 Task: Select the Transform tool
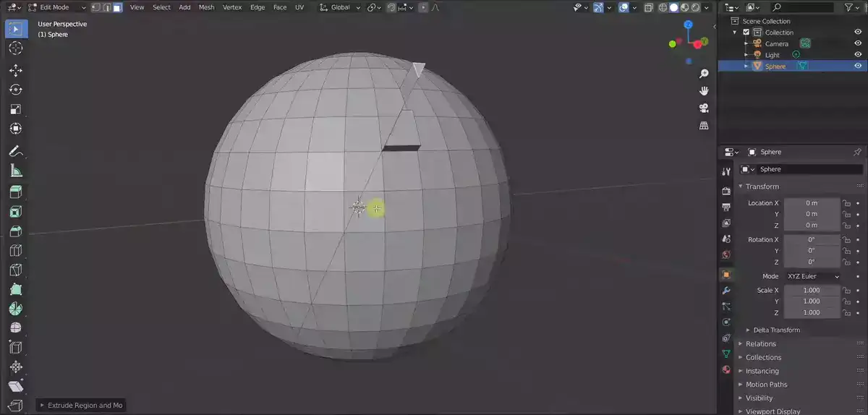pos(15,129)
